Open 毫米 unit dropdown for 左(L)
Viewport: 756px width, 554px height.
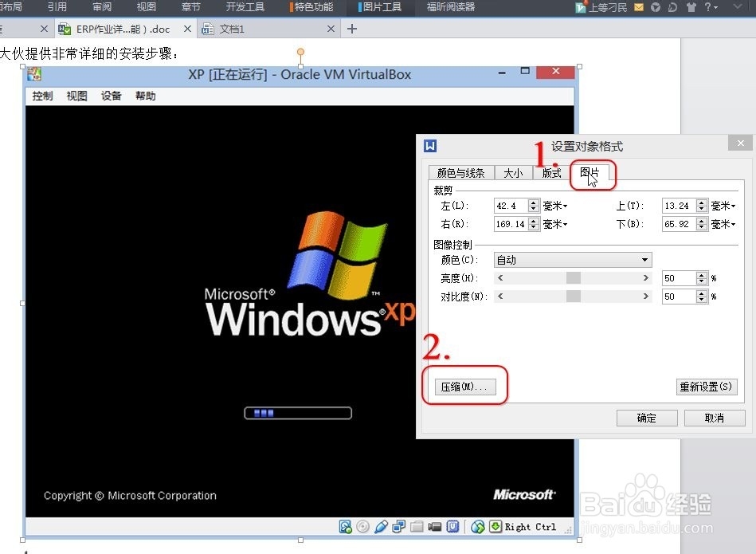point(555,206)
